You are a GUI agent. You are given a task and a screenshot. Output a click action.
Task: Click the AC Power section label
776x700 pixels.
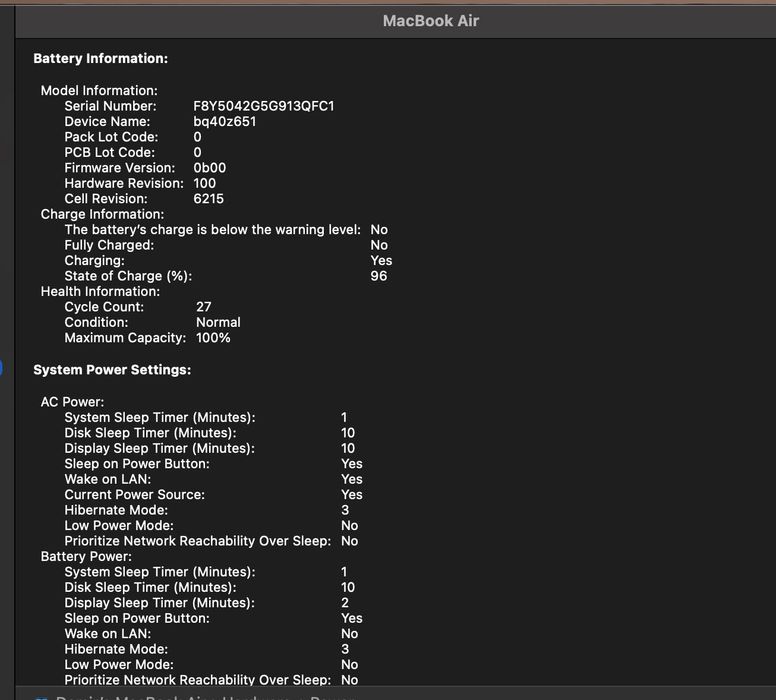72,402
